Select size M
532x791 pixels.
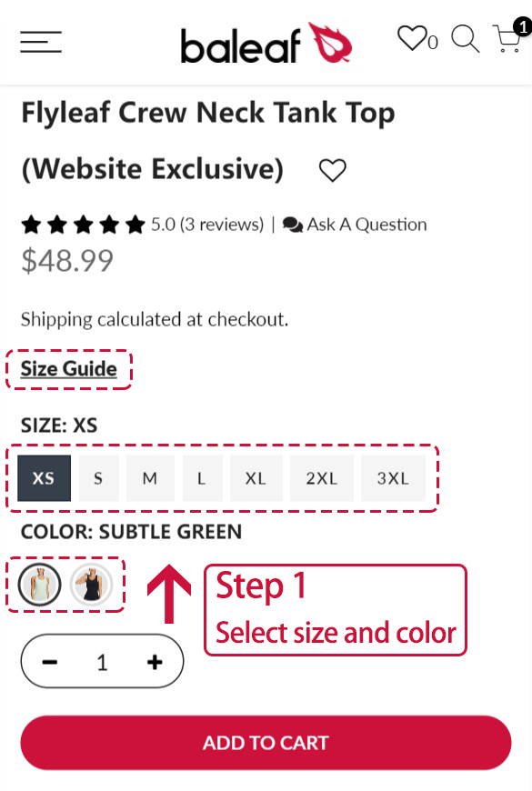click(x=150, y=477)
